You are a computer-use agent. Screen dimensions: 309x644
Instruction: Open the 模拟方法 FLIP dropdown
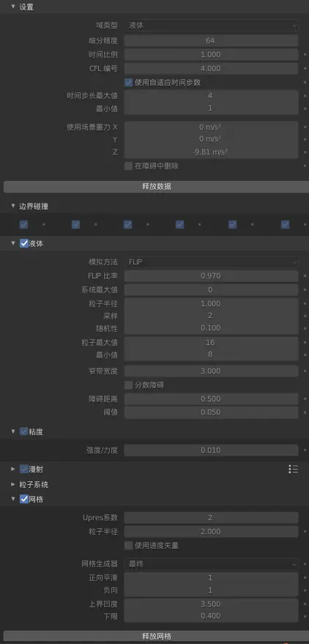211,262
